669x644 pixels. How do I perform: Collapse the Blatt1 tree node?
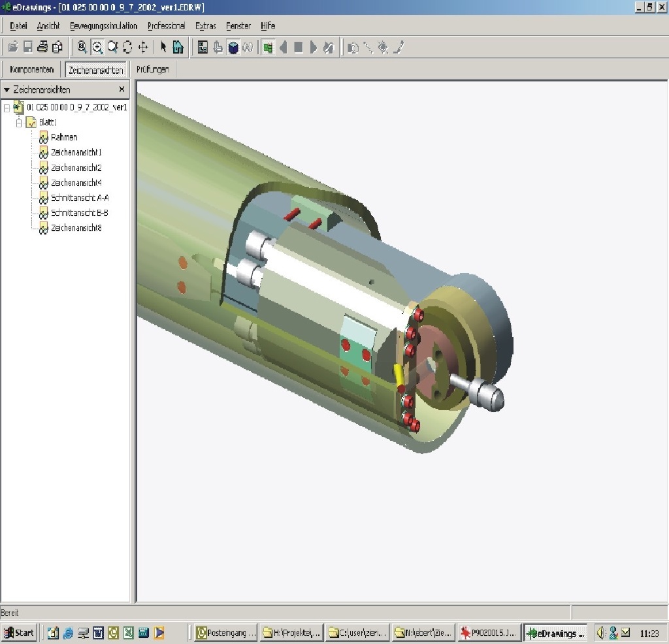19,122
